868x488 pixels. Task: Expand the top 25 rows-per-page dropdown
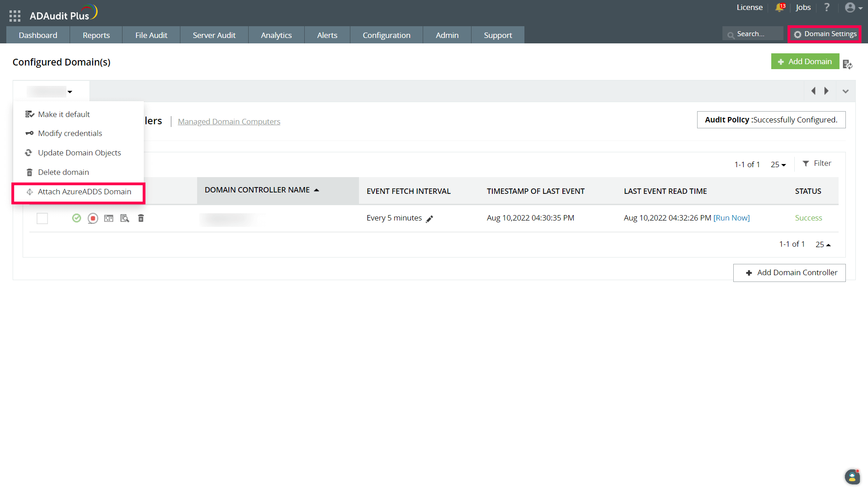tap(778, 164)
